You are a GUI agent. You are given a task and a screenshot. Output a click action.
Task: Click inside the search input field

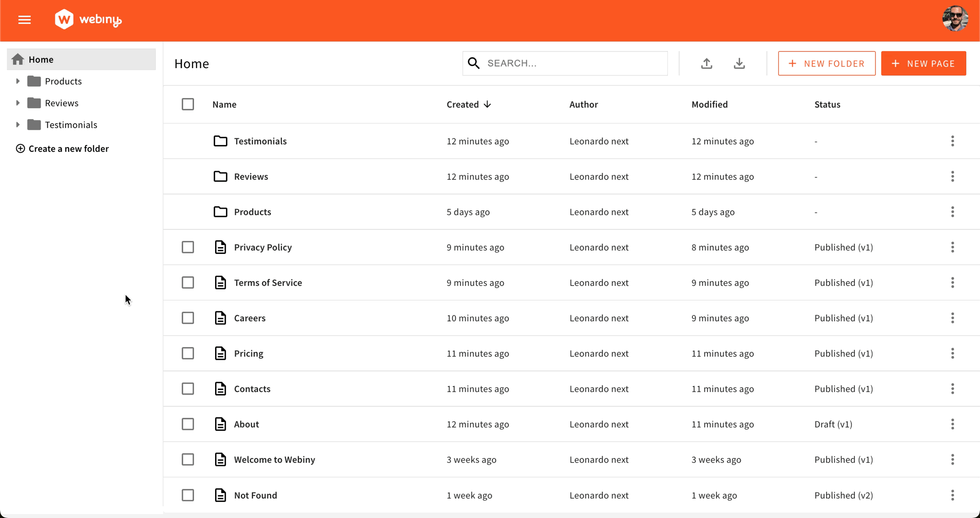(x=563, y=63)
